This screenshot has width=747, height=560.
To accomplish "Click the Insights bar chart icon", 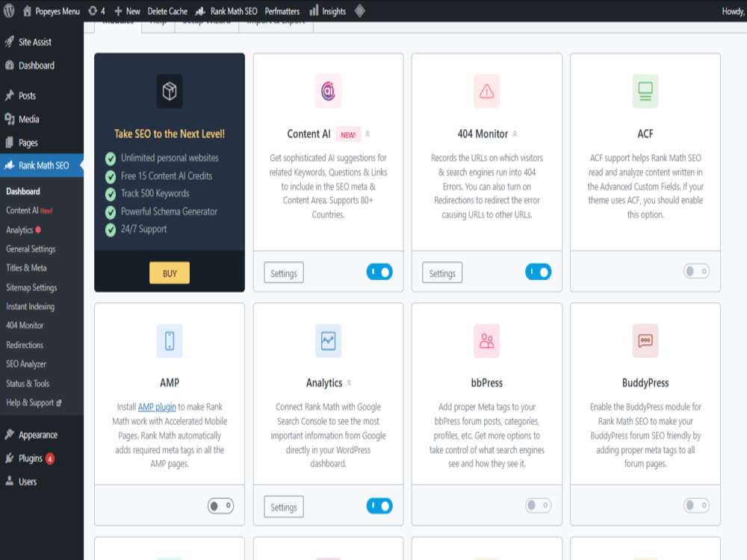I will (314, 10).
